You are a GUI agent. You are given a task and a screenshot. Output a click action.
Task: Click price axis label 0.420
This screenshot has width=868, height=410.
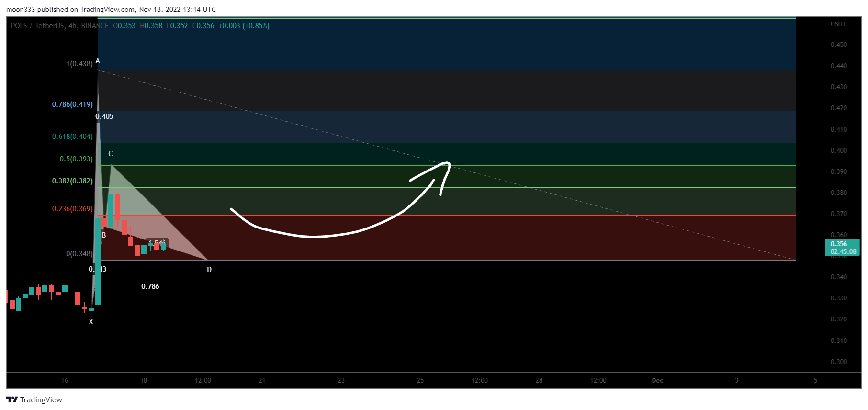pos(839,108)
